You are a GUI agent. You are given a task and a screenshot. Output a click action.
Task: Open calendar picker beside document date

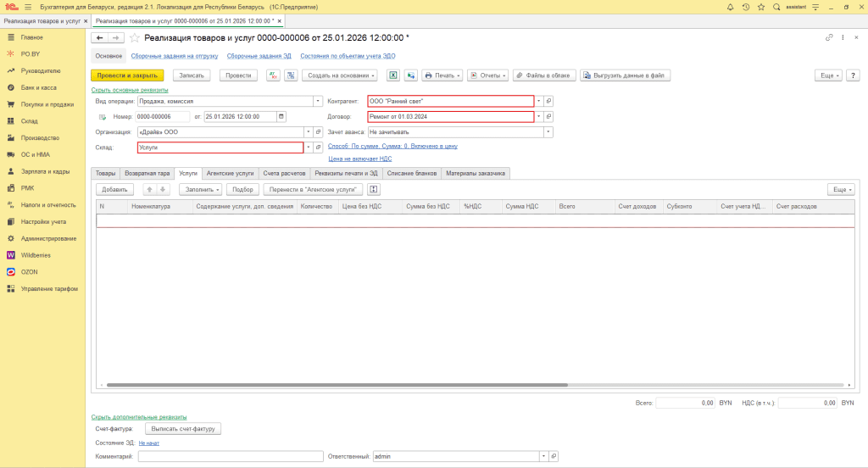pyautogui.click(x=281, y=116)
